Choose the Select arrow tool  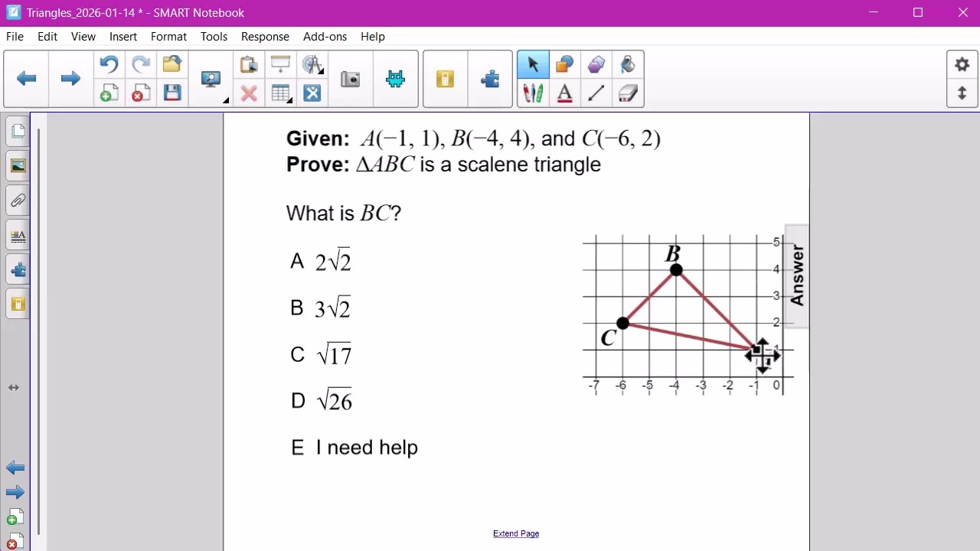[x=533, y=64]
